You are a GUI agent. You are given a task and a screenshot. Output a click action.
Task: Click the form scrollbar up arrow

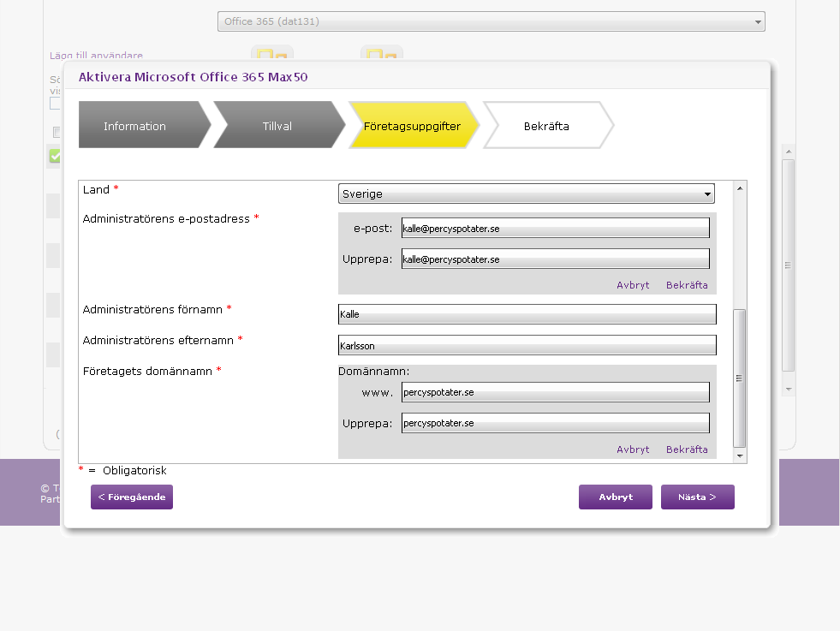coord(740,188)
